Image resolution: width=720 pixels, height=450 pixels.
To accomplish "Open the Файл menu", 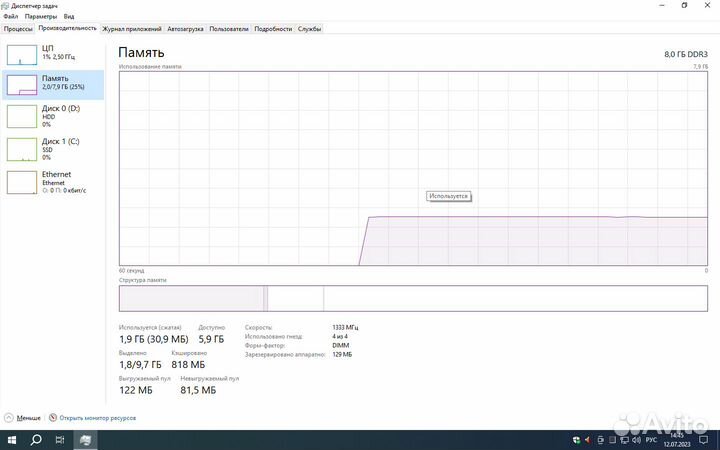I will point(10,17).
